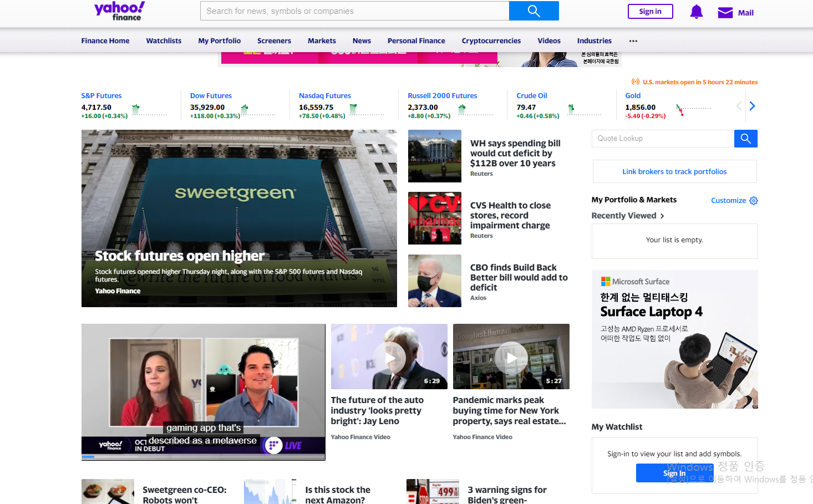
Task: Open Russell 2000 Futures quote
Action: point(443,96)
